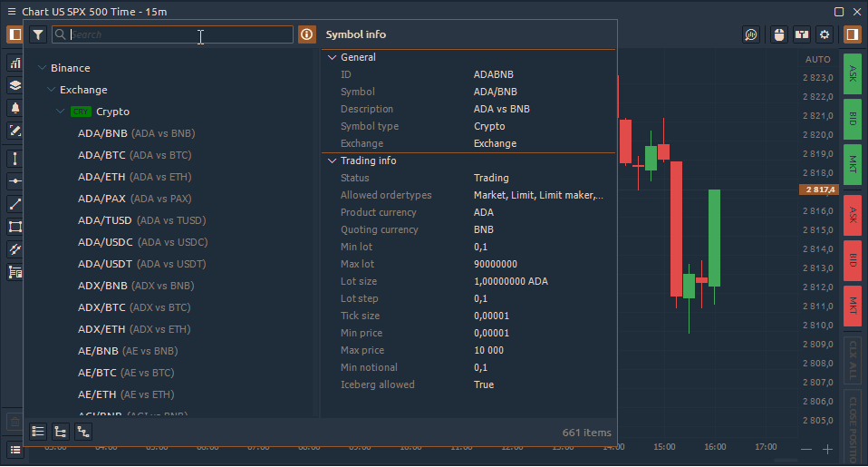868x467 pixels.
Task: Open the hamburger menu in title bar
Action: [x=12, y=11]
